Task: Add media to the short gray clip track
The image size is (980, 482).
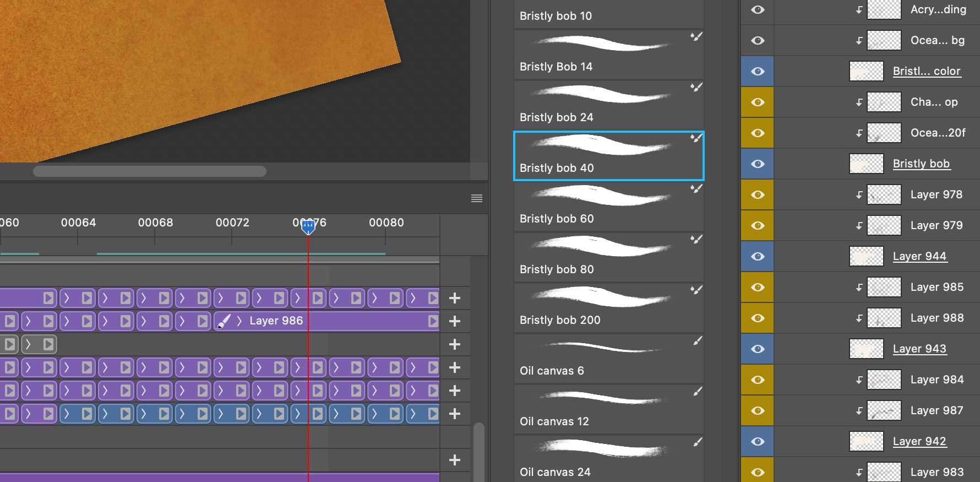Action: click(x=454, y=344)
